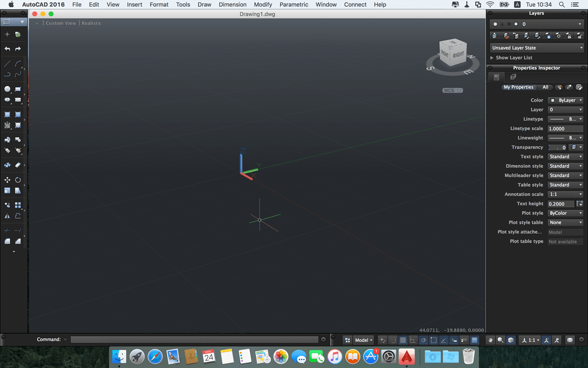
Task: Select the Move tool
Action: click(7, 180)
